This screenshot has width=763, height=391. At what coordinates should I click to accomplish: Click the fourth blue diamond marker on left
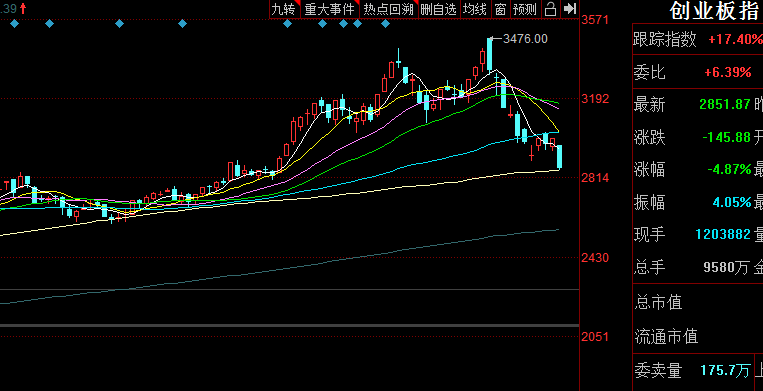(182, 23)
